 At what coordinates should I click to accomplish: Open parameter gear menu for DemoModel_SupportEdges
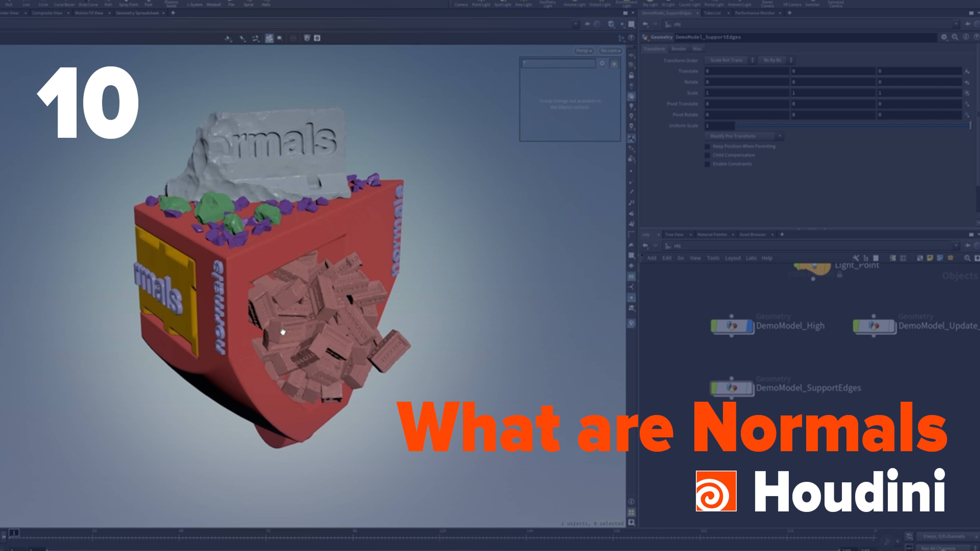[x=944, y=37]
